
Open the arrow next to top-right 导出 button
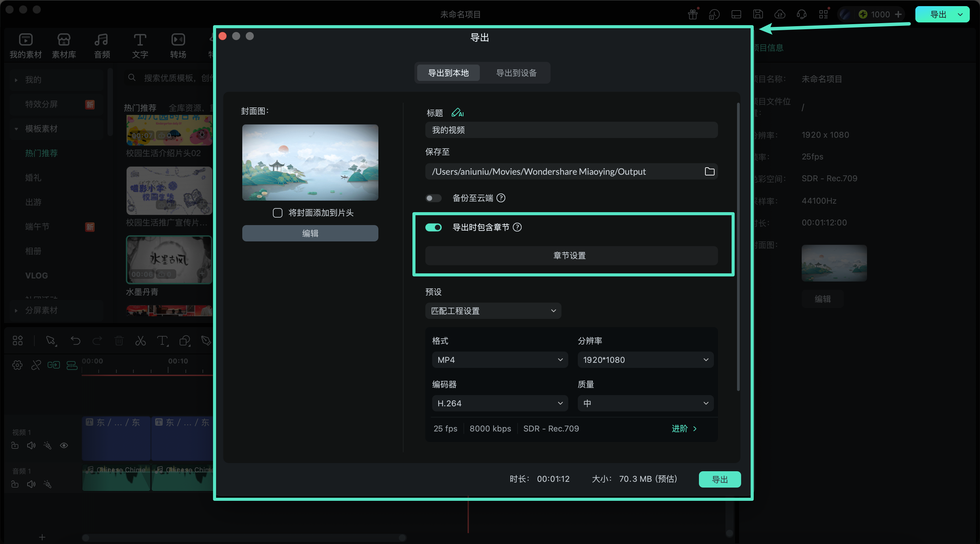960,14
